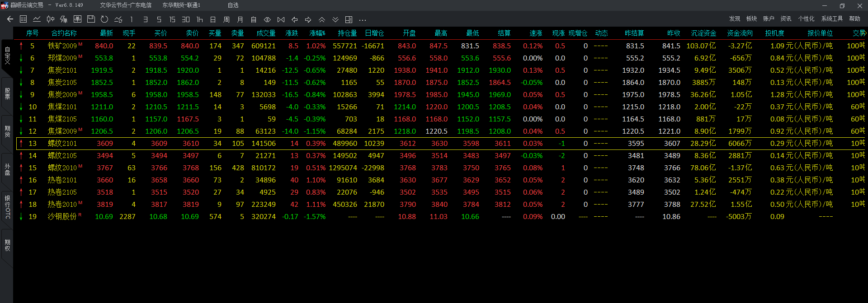Open the quote list view icon
868x303 pixels.
(24, 19)
